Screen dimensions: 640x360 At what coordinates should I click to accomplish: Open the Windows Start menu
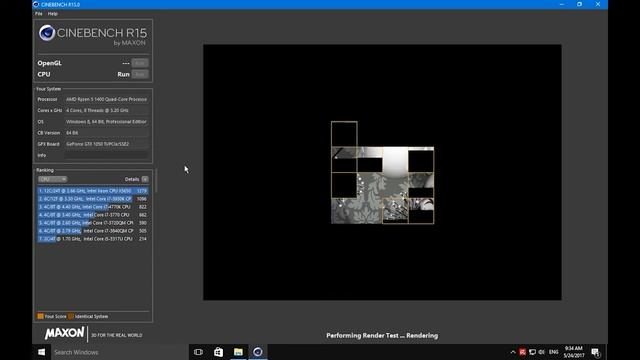pos(42,352)
